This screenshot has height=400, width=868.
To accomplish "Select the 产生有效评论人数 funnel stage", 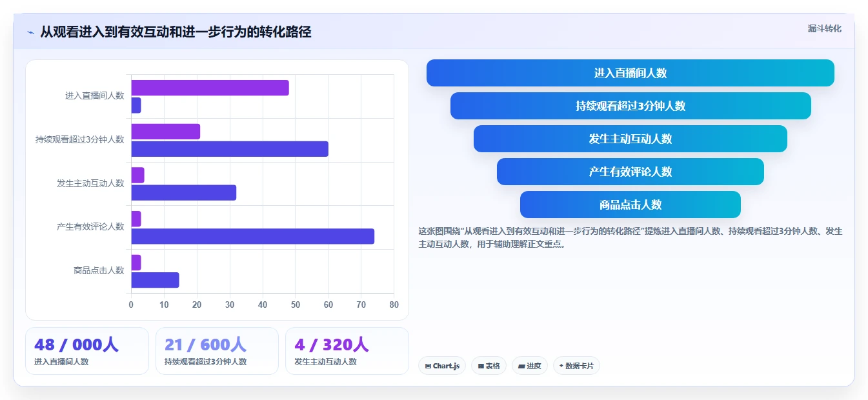I will [x=631, y=172].
